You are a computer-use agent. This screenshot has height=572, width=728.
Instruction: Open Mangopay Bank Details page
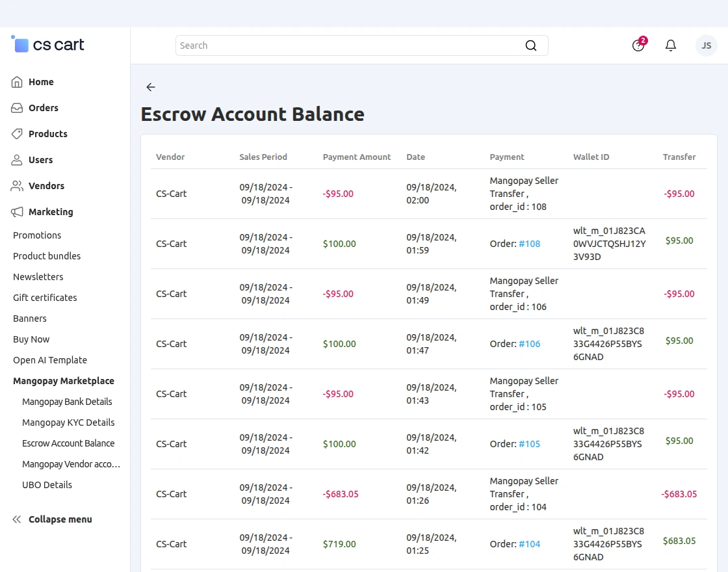click(x=68, y=402)
